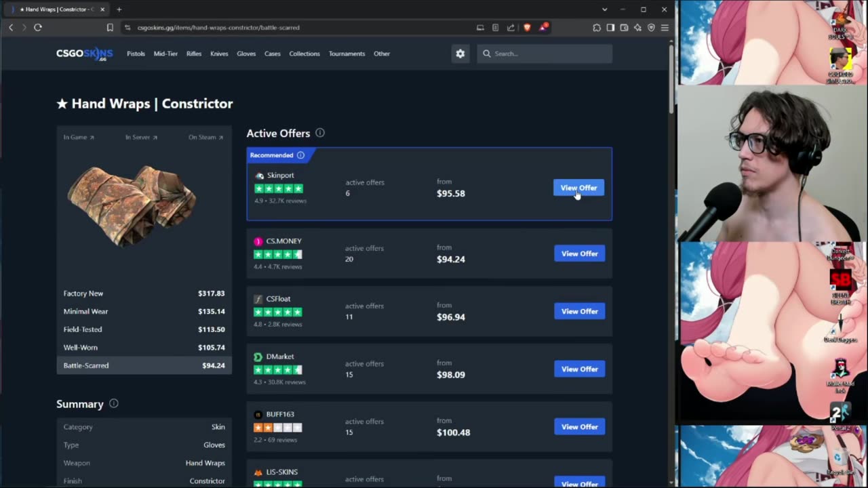This screenshot has height=488, width=868.
Task: Click the DMarket marketplace logo icon
Action: click(258, 357)
